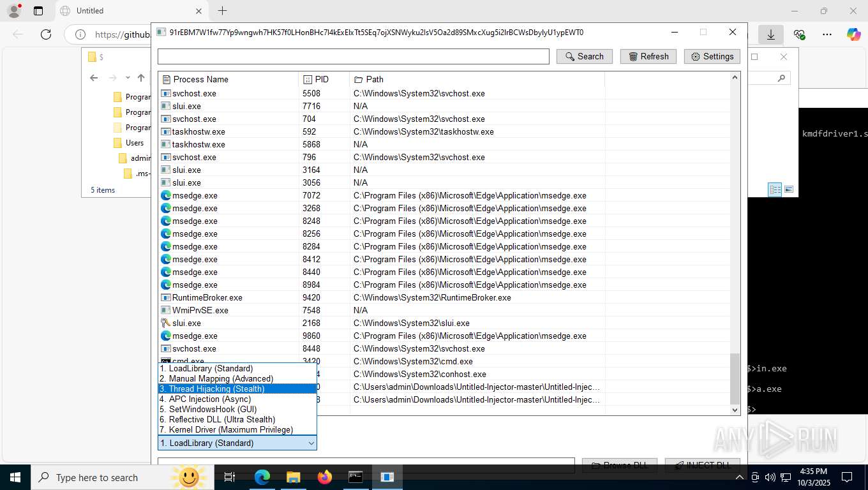Screen dimensions: 868x490
Task: Open Edge downloads icon
Action: click(771, 34)
